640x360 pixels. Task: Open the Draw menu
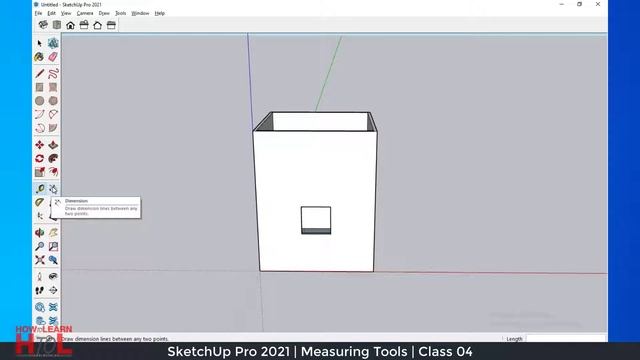(x=104, y=13)
